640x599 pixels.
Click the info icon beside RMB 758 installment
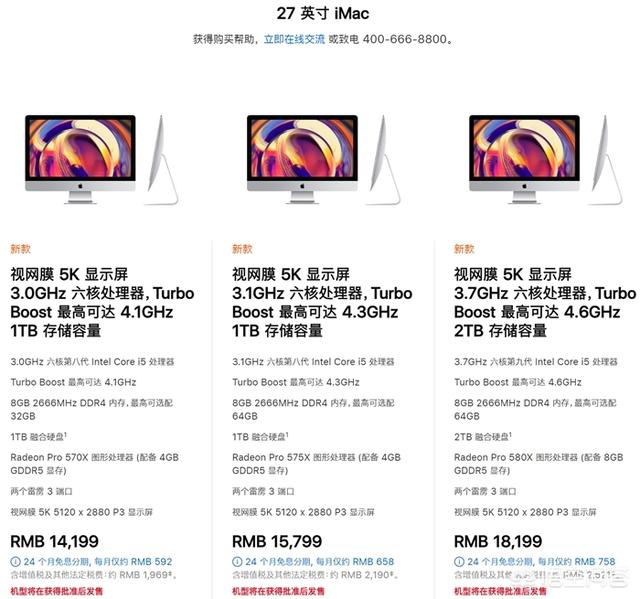pyautogui.click(x=459, y=562)
